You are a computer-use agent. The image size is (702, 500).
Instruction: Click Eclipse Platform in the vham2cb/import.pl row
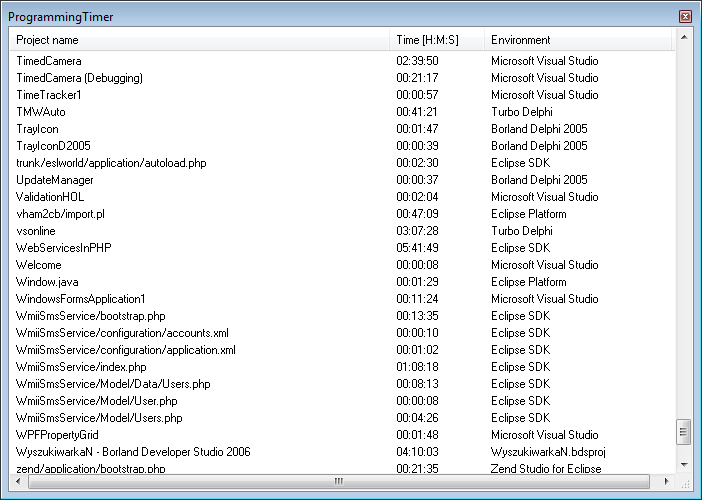click(x=529, y=214)
